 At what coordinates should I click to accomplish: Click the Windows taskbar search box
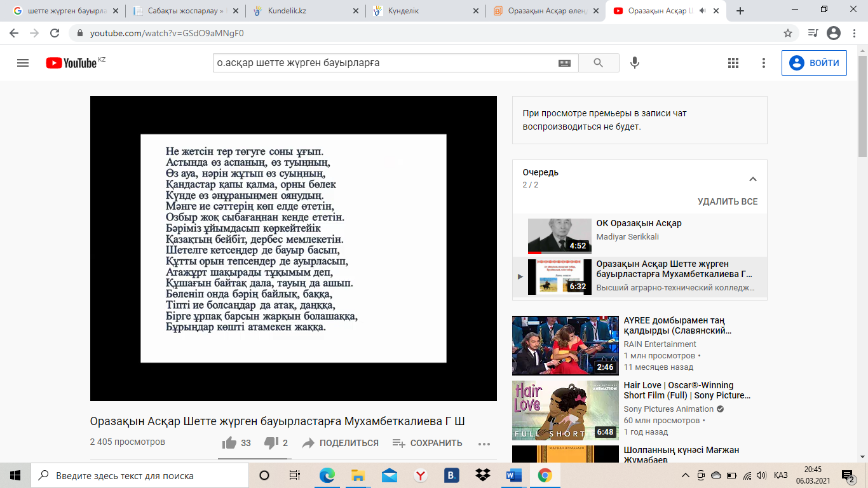(x=139, y=475)
